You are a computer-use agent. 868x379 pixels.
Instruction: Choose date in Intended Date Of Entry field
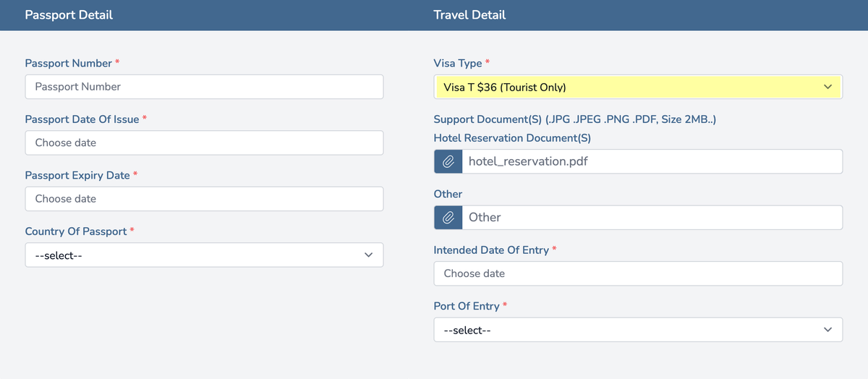coord(638,273)
